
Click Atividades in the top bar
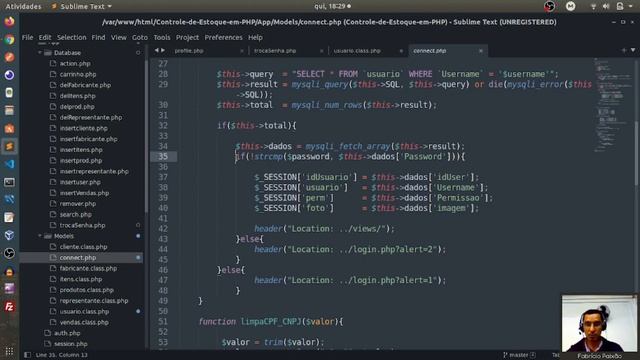click(23, 6)
